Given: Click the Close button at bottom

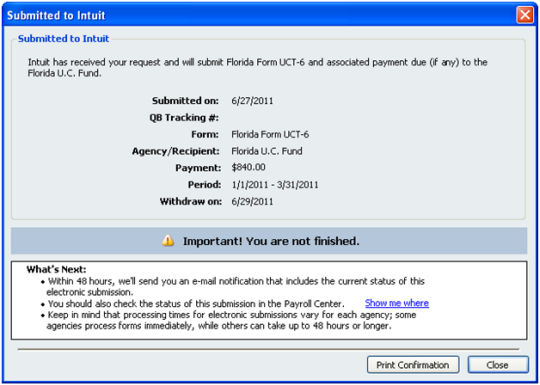Looking at the screenshot, I should [x=498, y=365].
